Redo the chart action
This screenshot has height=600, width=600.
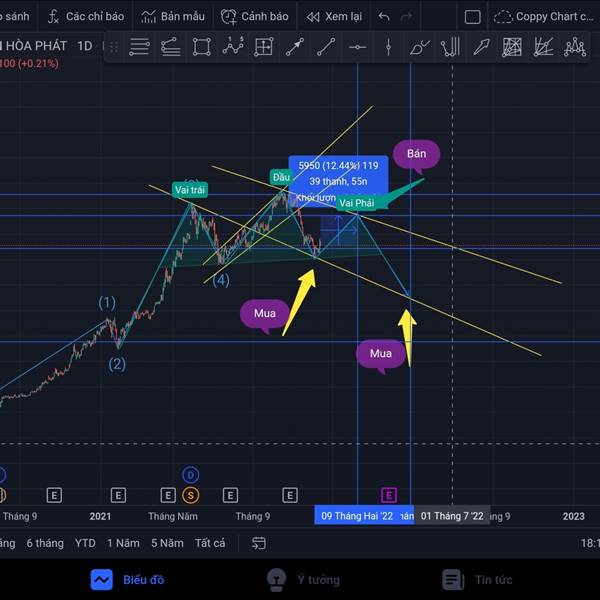pyautogui.click(x=406, y=16)
